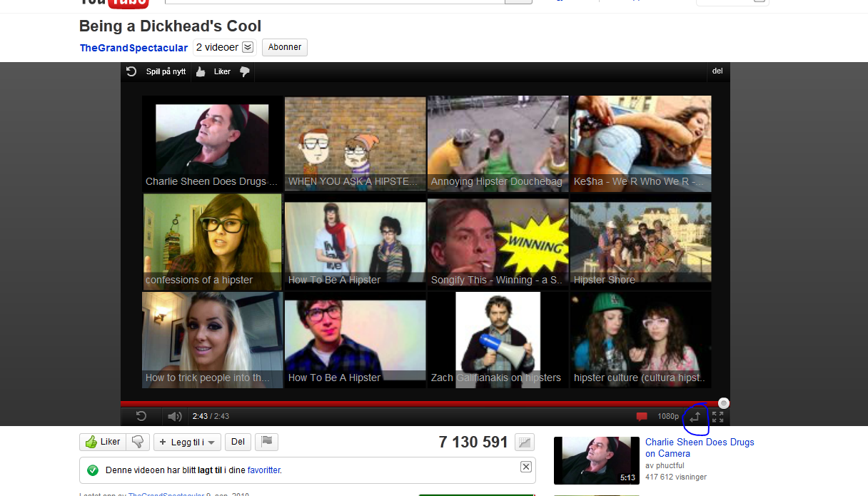Click the replay icon in the player control bar
Image resolution: width=868 pixels, height=496 pixels.
click(x=141, y=416)
